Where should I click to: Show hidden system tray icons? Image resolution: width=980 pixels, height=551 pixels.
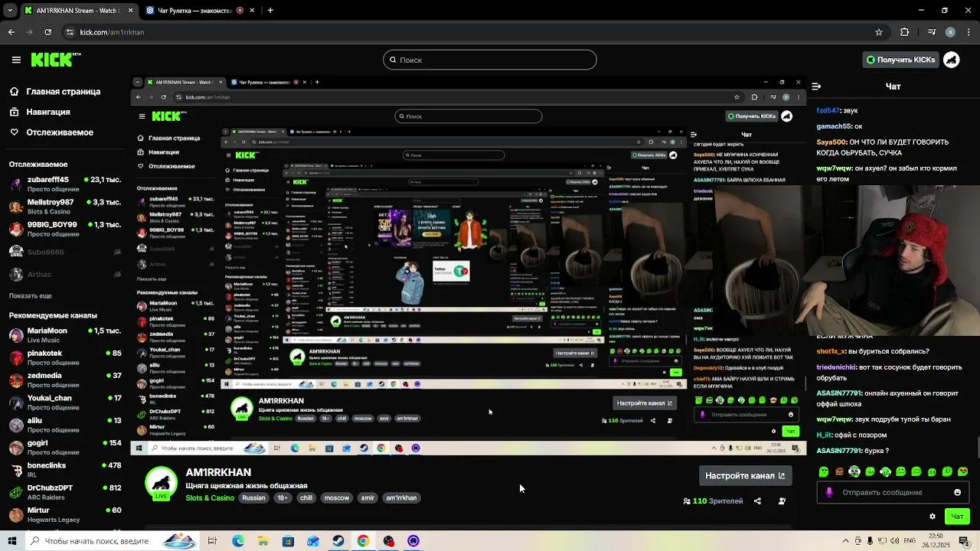[x=845, y=541]
